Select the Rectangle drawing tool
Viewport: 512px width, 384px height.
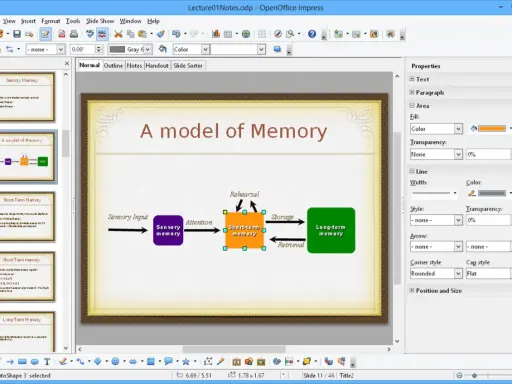[x=22, y=362]
